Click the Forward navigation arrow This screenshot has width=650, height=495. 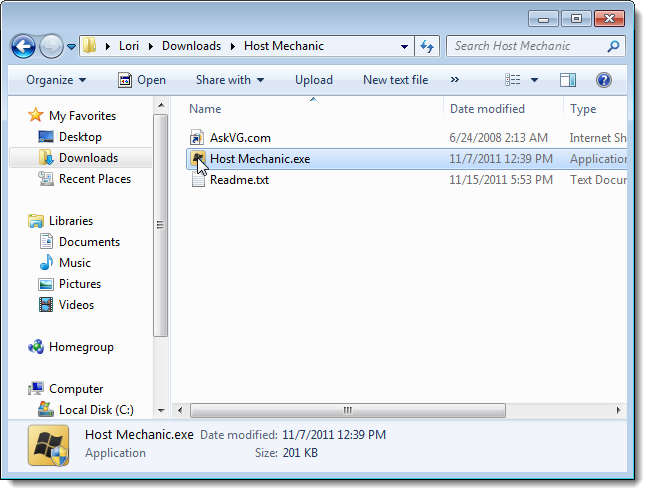51,46
